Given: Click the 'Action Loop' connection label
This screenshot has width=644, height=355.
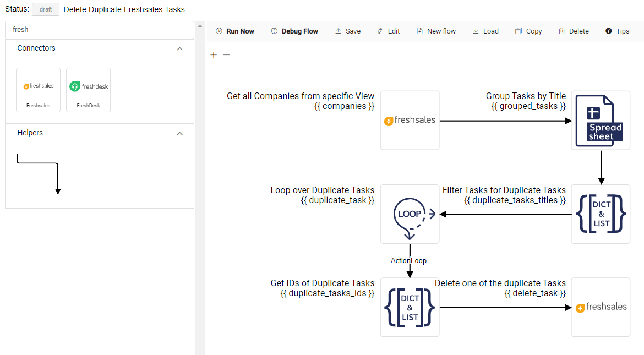Looking at the screenshot, I should click(408, 260).
